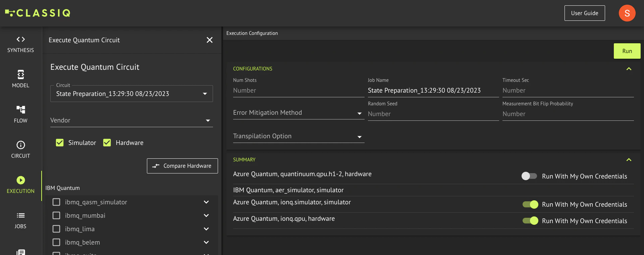Click the Classiq logo
The image size is (644, 255).
[x=38, y=13]
